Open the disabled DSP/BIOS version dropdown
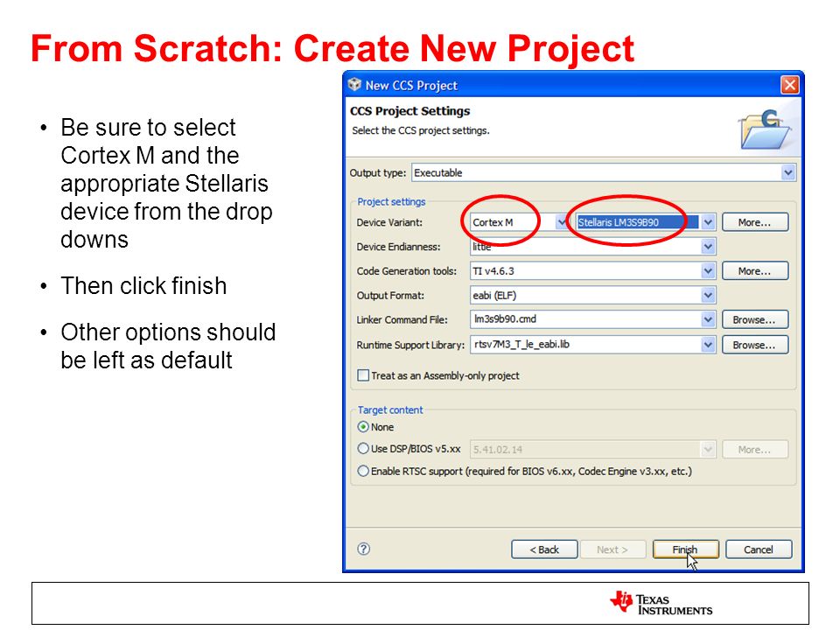Image resolution: width=840 pixels, height=630 pixels. click(708, 449)
